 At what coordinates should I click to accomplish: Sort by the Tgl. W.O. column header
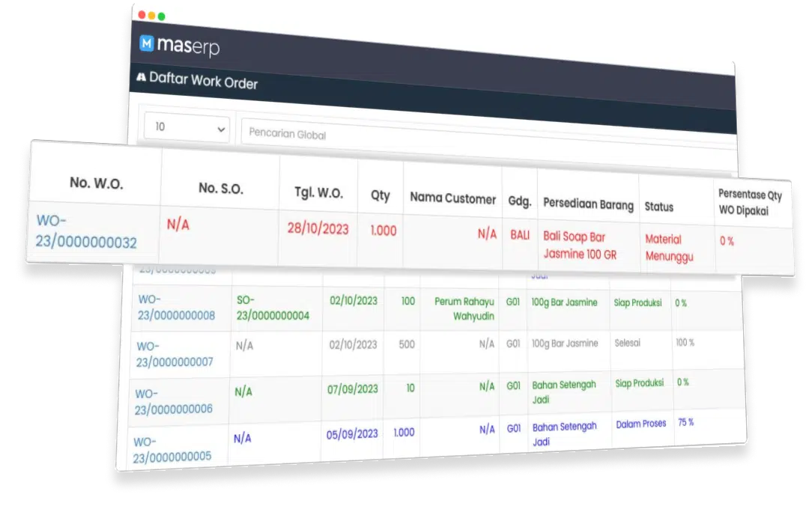point(318,193)
